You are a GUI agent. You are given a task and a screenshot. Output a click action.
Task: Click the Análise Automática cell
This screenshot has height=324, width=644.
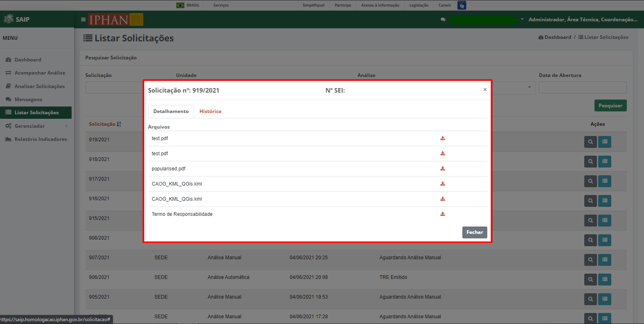pyautogui.click(x=228, y=277)
